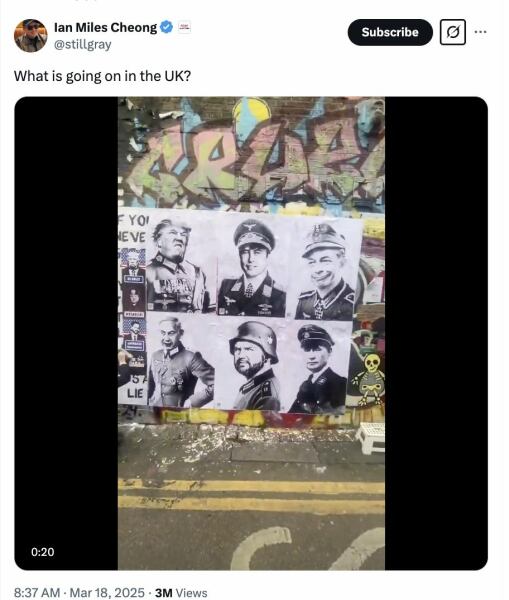
Task: Click the 3M Views counter
Action: click(x=181, y=592)
